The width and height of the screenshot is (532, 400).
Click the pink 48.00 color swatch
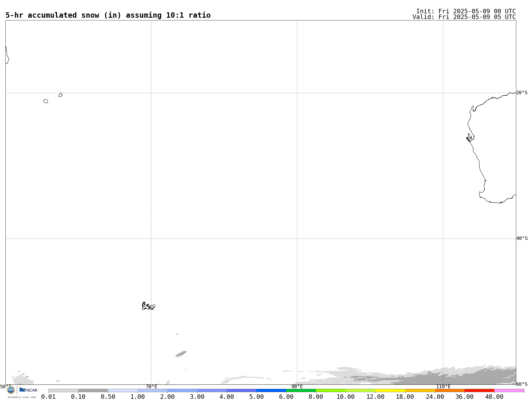click(509, 391)
